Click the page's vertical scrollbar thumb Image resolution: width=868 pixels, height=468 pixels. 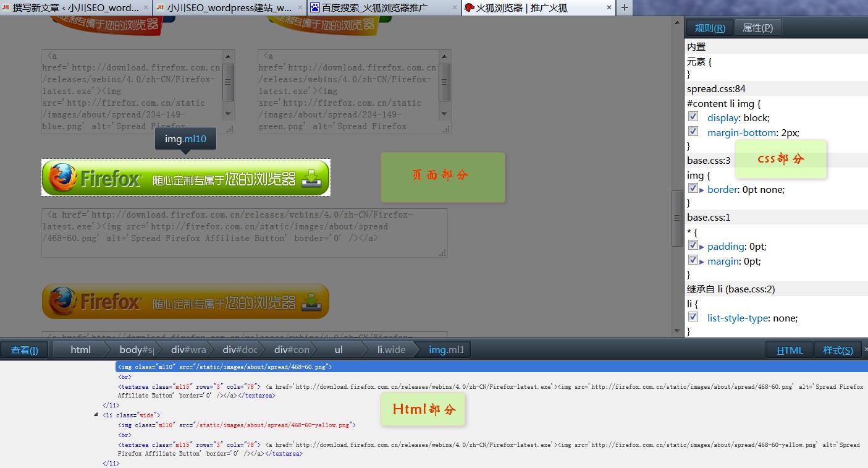click(677, 219)
